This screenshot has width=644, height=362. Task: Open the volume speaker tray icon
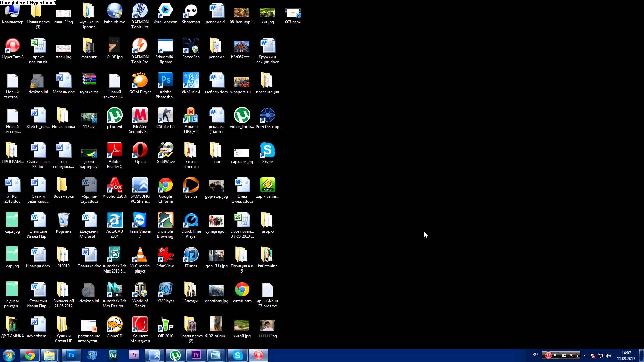pos(608,356)
